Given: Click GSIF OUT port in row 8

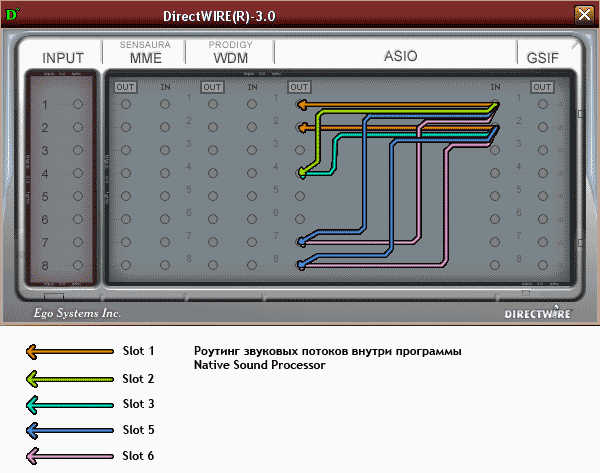Looking at the screenshot, I should tap(543, 265).
